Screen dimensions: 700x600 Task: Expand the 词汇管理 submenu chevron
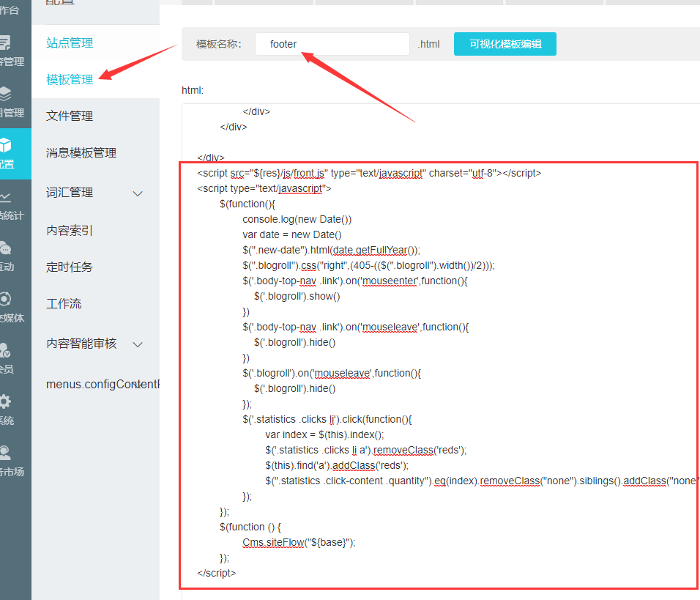pyautogui.click(x=138, y=193)
